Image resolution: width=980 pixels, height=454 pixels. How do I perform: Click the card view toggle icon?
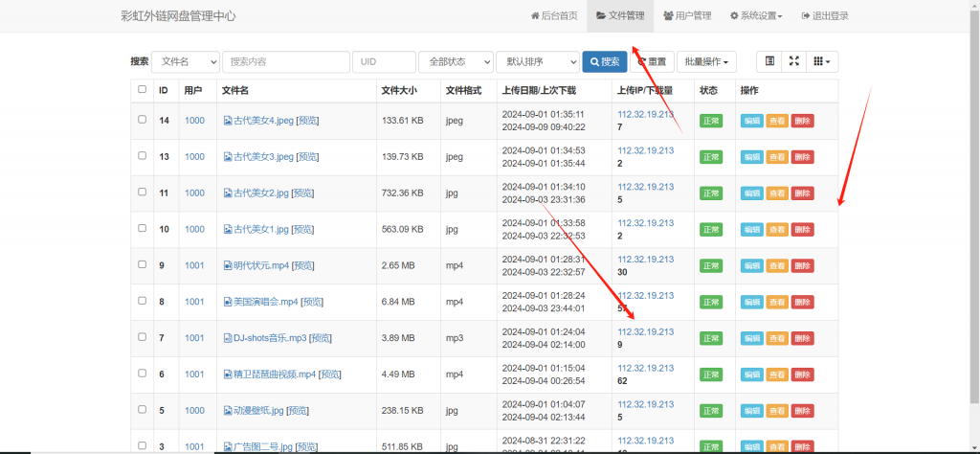769,61
